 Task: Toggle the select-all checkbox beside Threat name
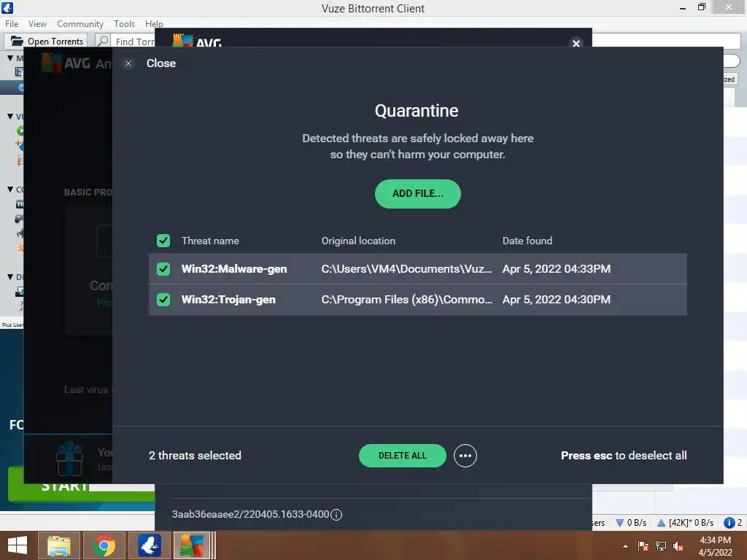163,241
